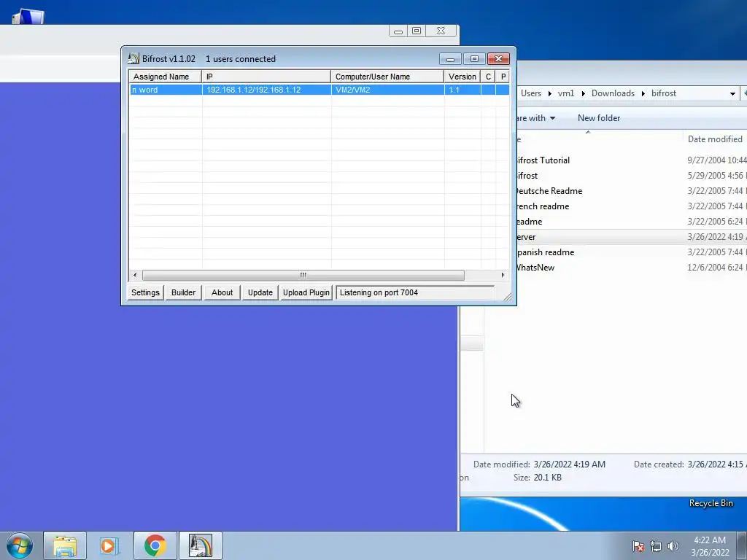Viewport: 747px width, 560px height.
Task: Maximize the Bifrost window
Action: coord(474,58)
